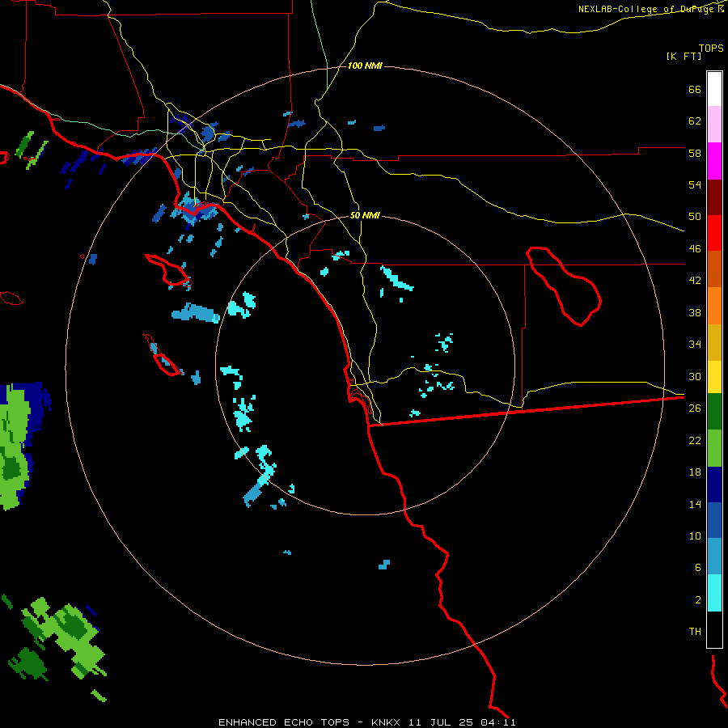Screen dimensions: 728x728
Task: Click the 2 legend value
Action: click(x=698, y=600)
